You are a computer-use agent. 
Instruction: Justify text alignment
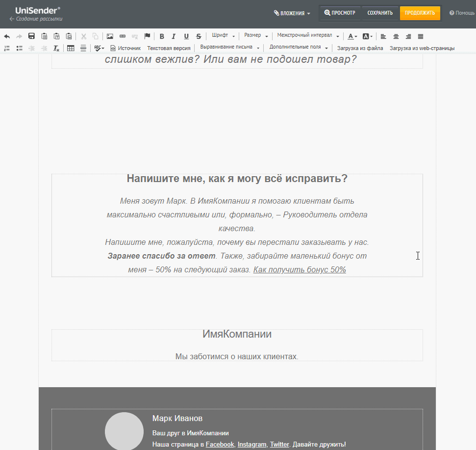(x=421, y=36)
